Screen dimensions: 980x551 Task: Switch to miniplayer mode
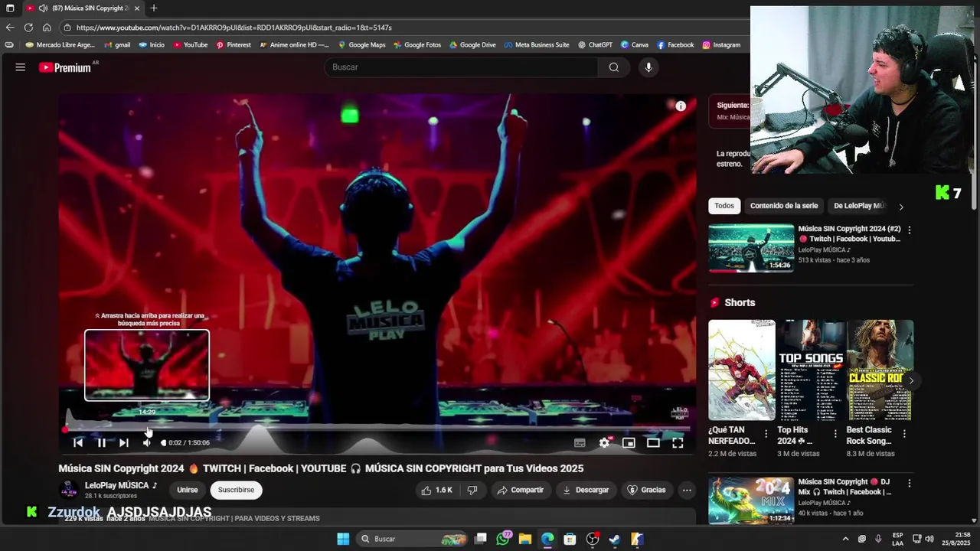629,442
